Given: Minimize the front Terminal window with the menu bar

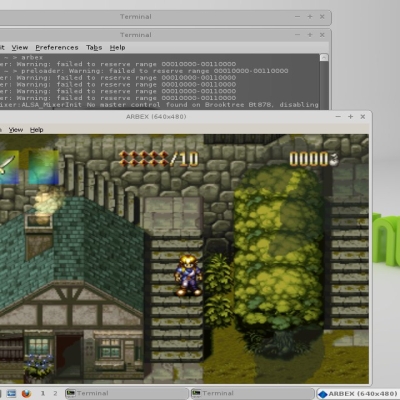Looking at the screenshot, I should point(297,35).
